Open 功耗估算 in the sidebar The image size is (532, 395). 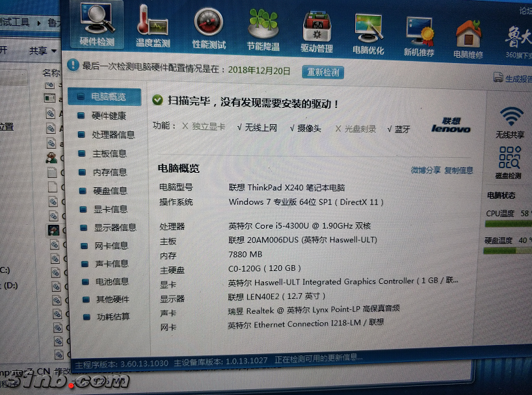[x=112, y=316]
